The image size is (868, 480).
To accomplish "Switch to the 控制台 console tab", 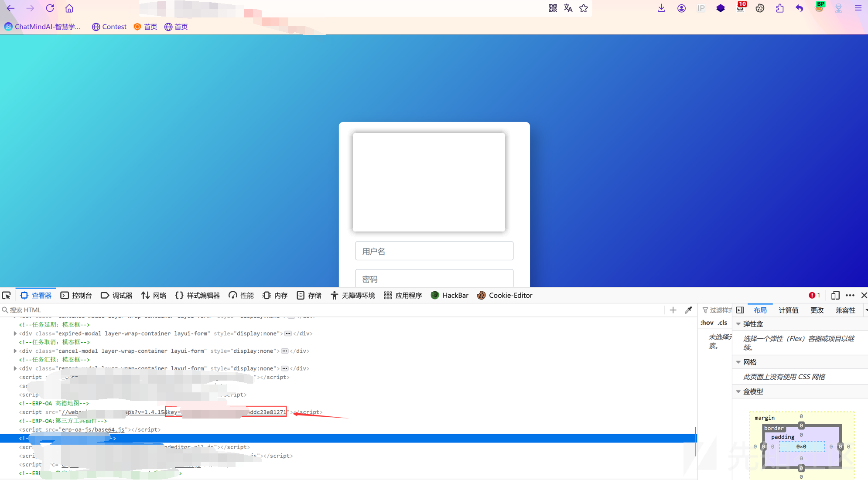I will [x=76, y=296].
